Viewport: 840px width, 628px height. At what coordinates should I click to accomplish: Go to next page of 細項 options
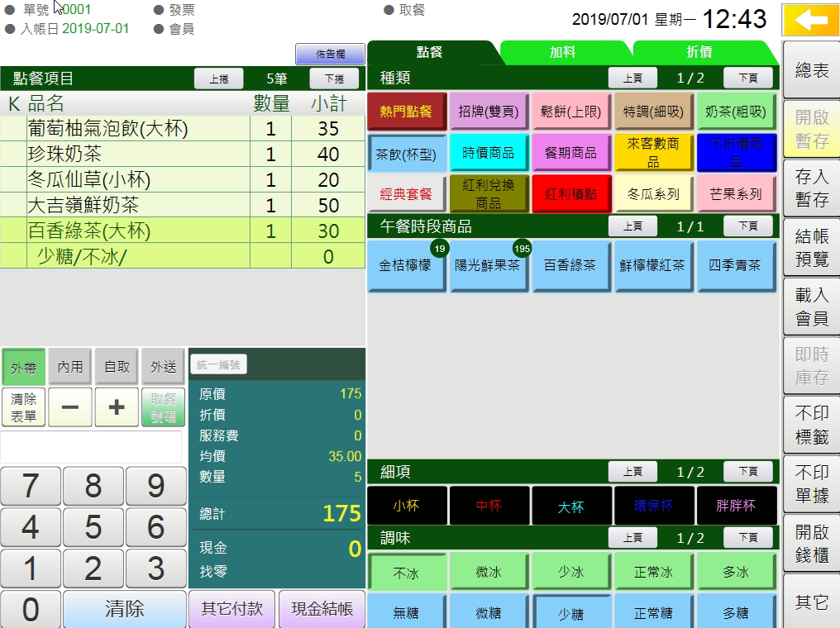(x=747, y=472)
